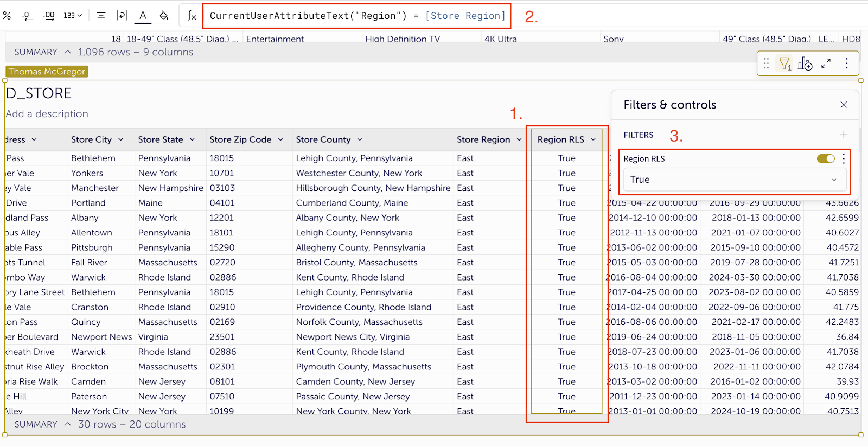Open horizontal text alignment options
This screenshot has height=446, width=868.
point(101,16)
